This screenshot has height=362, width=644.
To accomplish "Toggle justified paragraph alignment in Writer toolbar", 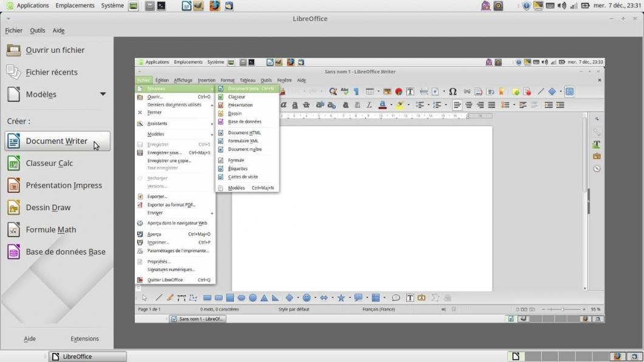I will click(x=492, y=105).
